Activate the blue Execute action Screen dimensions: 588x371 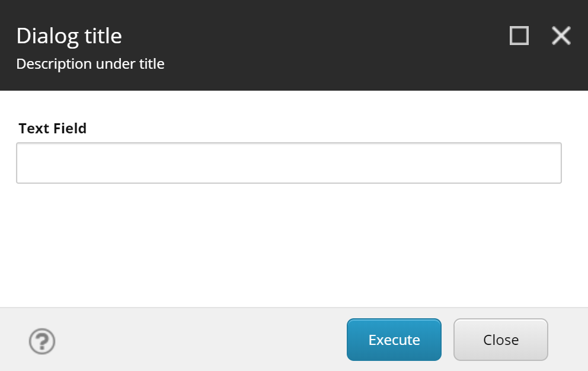[x=394, y=340]
